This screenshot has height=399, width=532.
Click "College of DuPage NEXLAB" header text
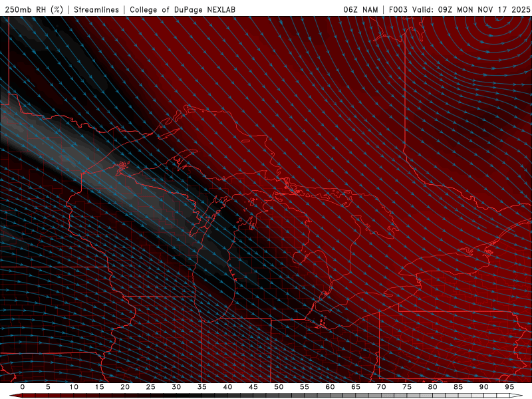tap(182, 9)
